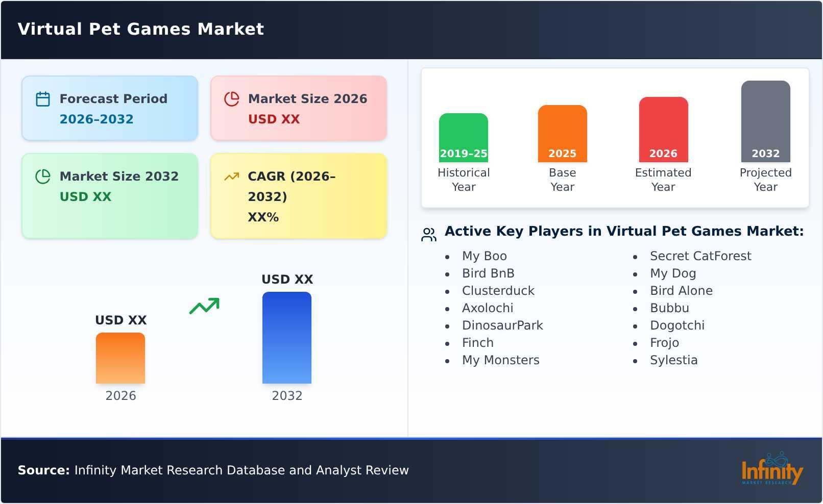Select Bubbu in the players list

point(669,308)
